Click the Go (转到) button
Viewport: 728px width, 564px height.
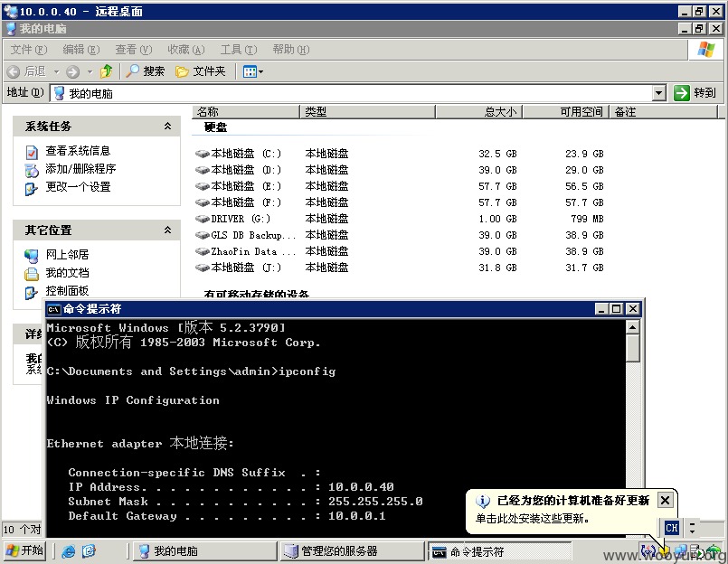tap(695, 93)
